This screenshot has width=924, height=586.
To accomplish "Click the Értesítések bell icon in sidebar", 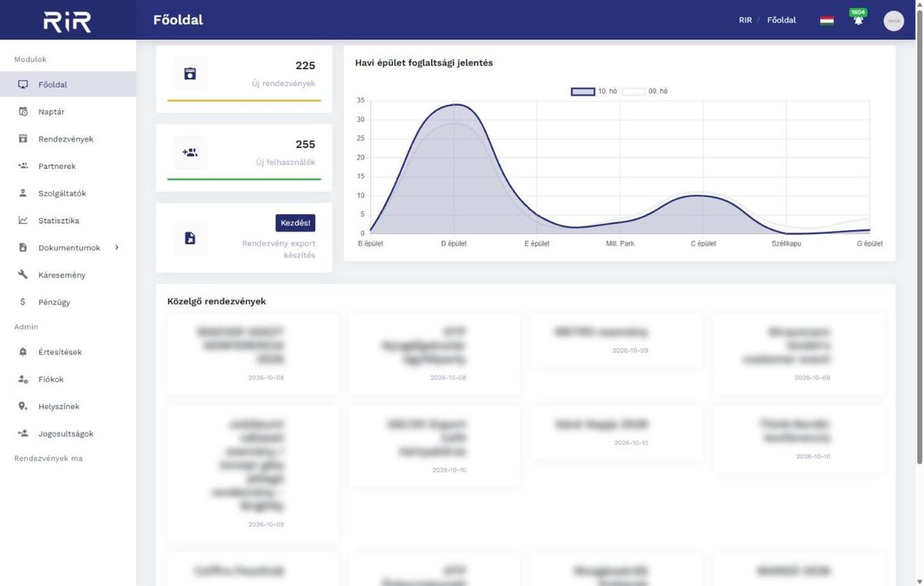I will [x=23, y=352].
